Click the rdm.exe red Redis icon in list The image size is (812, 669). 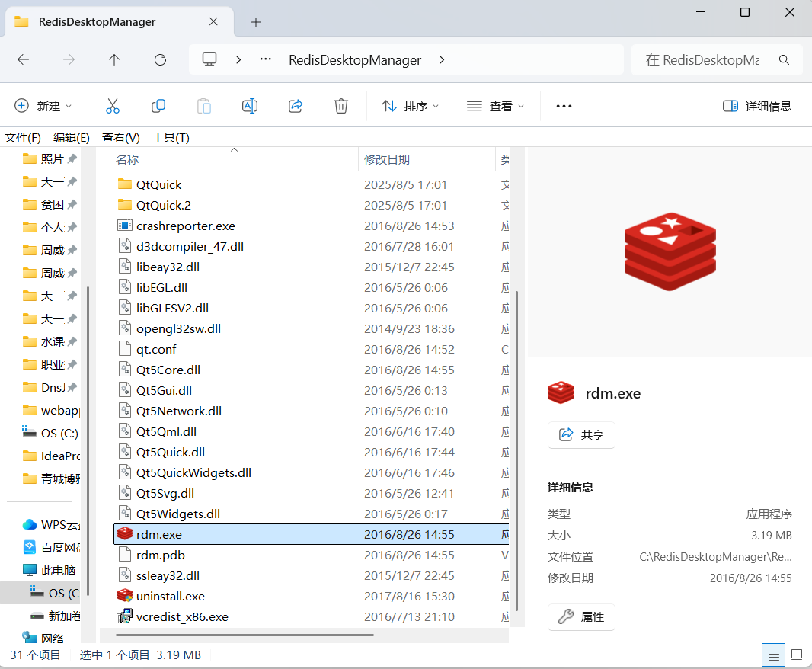pos(125,533)
